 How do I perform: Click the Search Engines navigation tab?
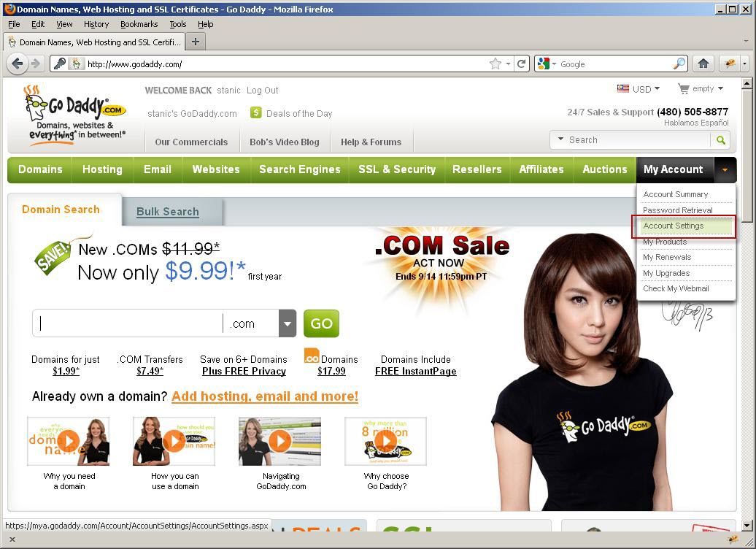(x=299, y=169)
